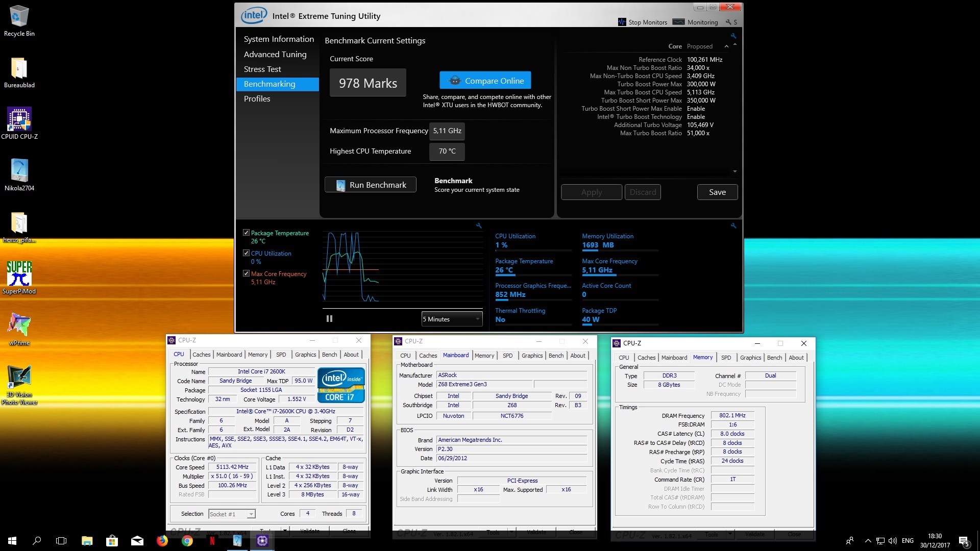
Task: Open the Recycle Bin desktop icon
Action: coord(19,21)
